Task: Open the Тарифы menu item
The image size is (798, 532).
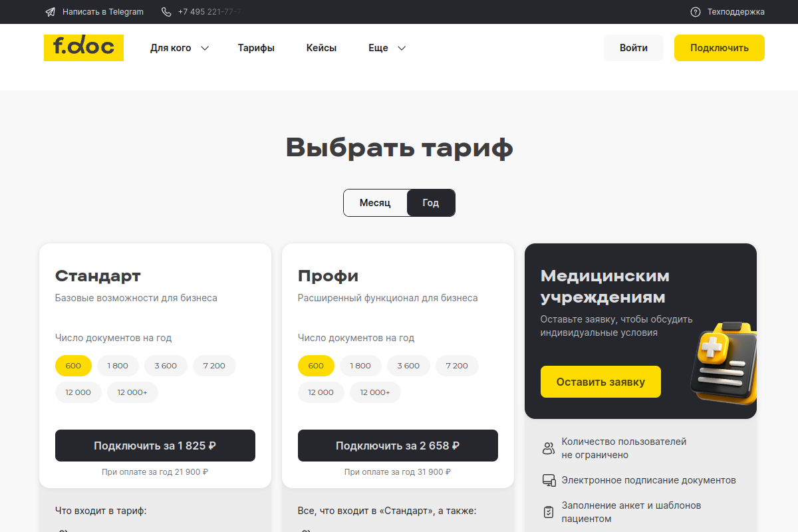Action: (x=256, y=48)
